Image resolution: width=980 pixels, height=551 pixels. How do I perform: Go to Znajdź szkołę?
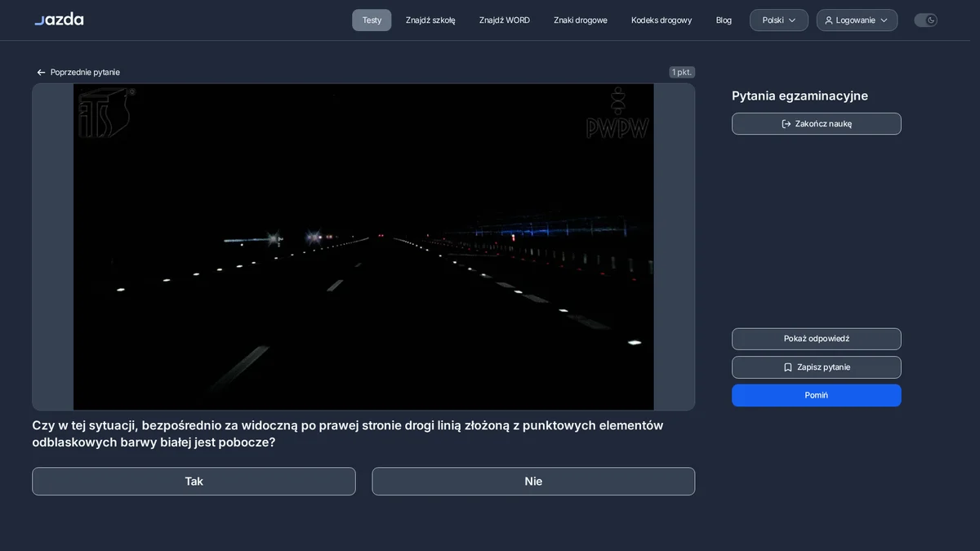click(430, 20)
